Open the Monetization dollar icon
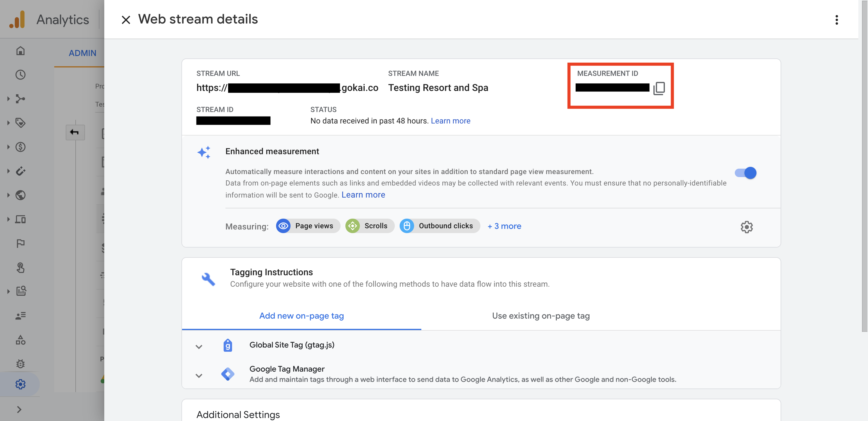Image resolution: width=868 pixels, height=421 pixels. 20,147
